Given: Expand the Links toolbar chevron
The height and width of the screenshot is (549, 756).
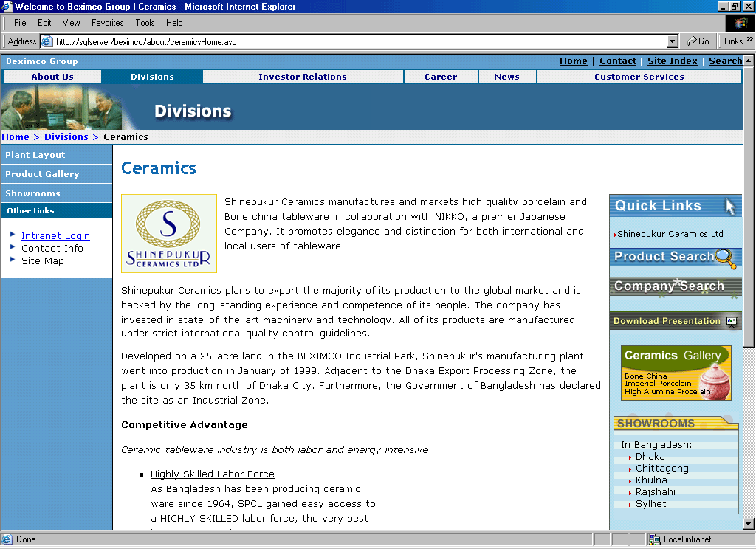Looking at the screenshot, I should 749,40.
